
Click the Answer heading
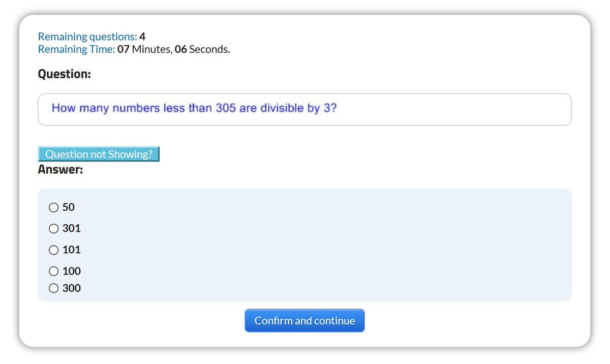point(60,170)
